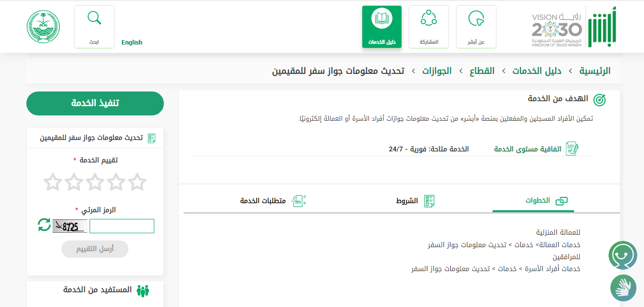
Task: Switch language to English
Action: point(132,42)
